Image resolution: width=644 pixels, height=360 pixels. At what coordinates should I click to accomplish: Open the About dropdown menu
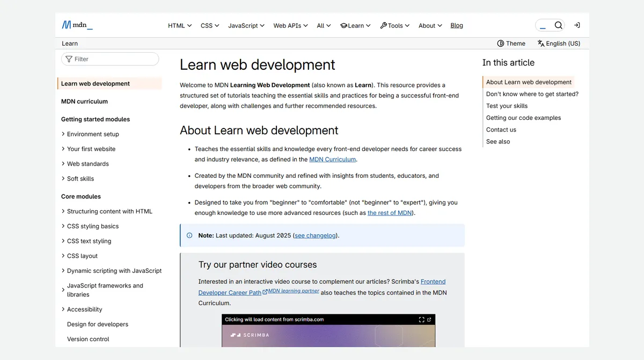[430, 25]
